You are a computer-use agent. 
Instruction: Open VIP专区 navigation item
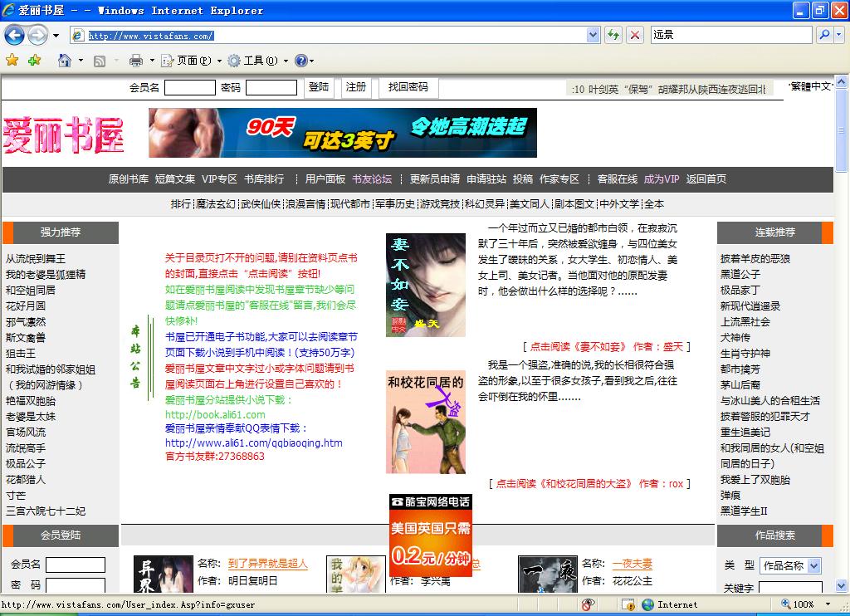219,179
